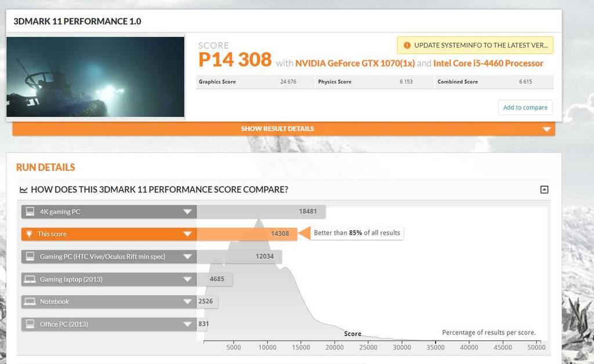The image size is (594, 364).
Task: Click the 3DMARK 11 PERFORMANCE 1.0 title
Action: [x=77, y=21]
